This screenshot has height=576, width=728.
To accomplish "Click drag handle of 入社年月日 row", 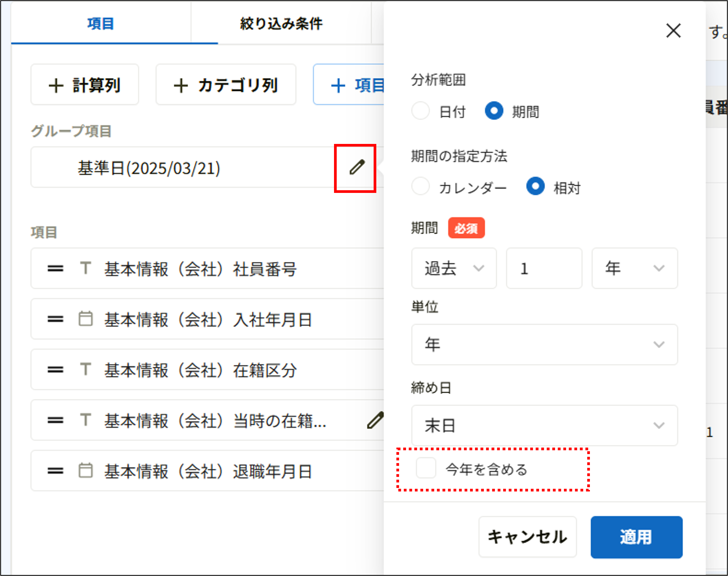I will coord(55,319).
